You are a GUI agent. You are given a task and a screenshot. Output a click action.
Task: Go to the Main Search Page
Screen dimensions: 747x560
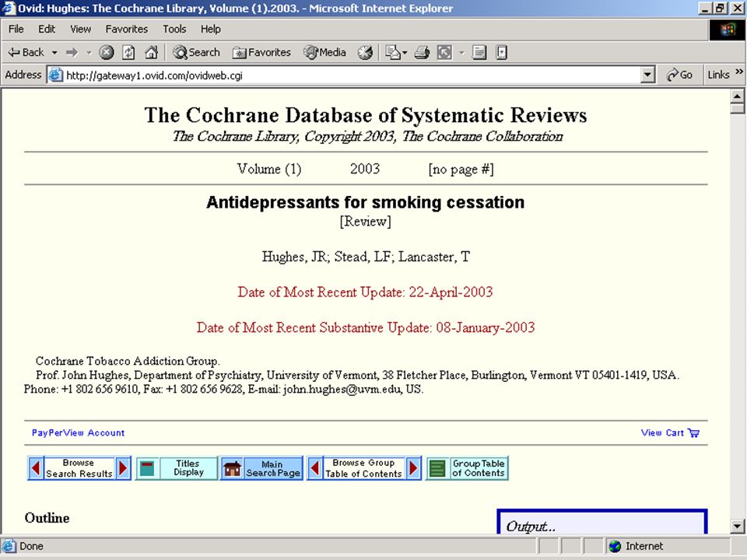(x=261, y=468)
